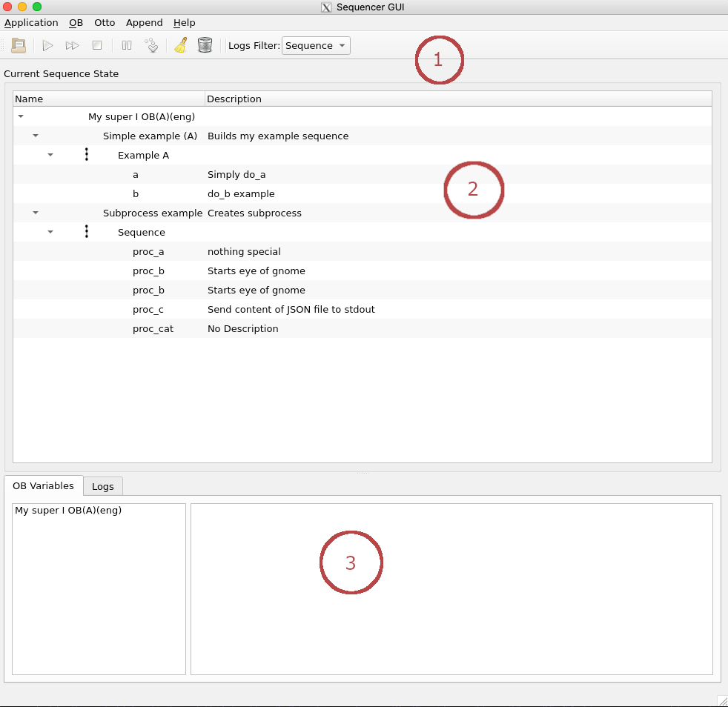The height and width of the screenshot is (707, 728).
Task: Switch to the Logs tab
Action: pos(102,486)
